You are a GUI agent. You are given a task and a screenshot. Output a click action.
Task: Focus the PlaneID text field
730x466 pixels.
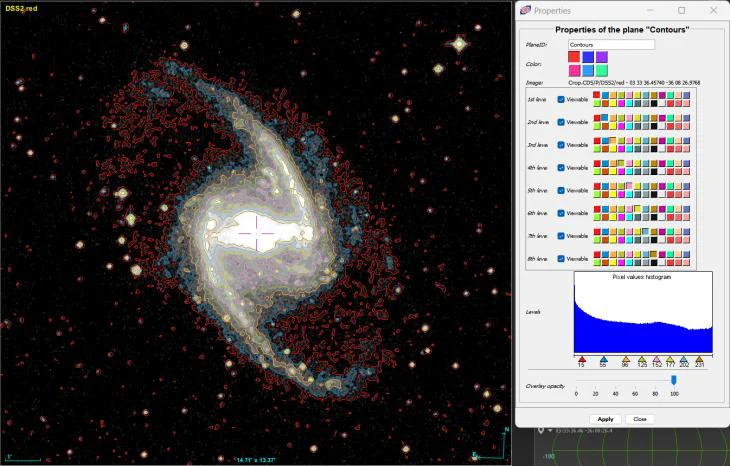[x=611, y=45]
